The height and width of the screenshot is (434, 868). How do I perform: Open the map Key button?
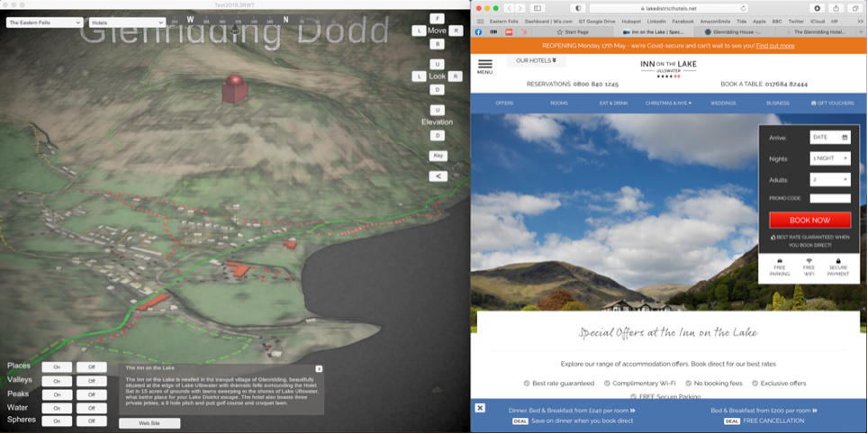438,156
